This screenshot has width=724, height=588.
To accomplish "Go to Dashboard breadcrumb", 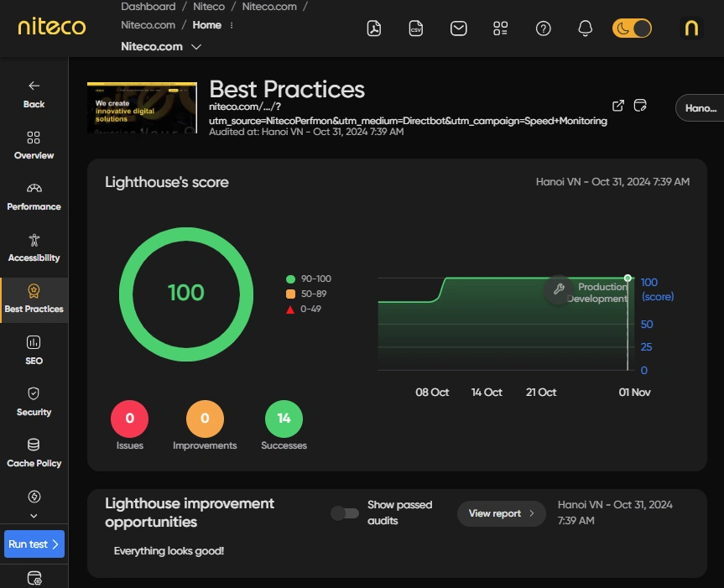I will pyautogui.click(x=148, y=7).
